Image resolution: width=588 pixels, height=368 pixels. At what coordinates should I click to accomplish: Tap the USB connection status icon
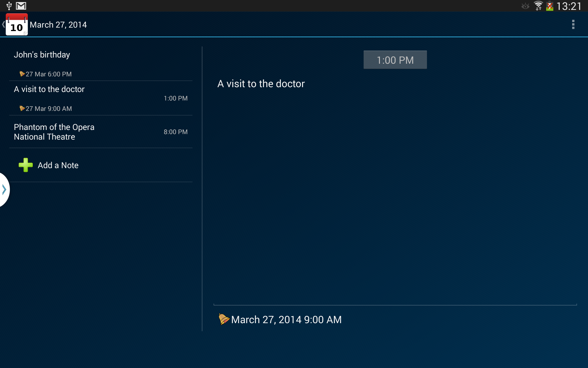click(9, 6)
